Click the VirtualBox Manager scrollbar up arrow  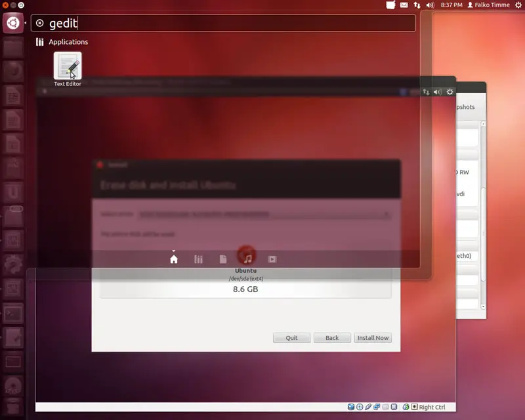pos(483,124)
